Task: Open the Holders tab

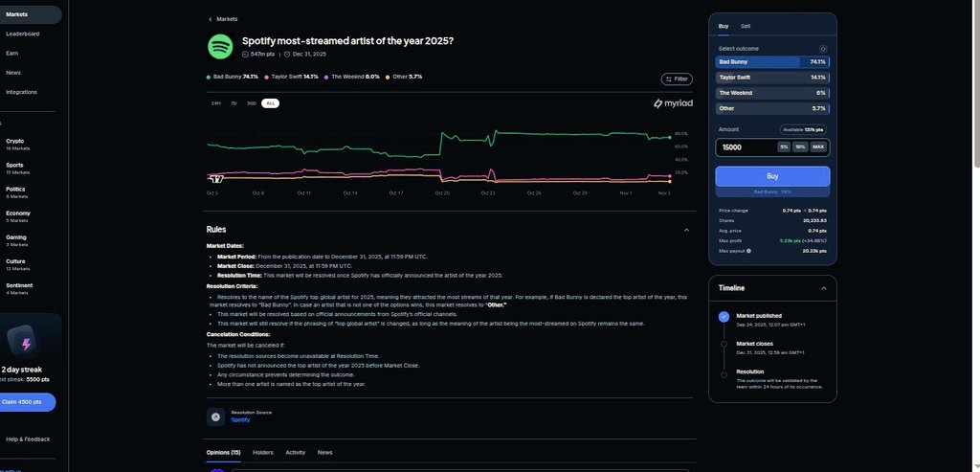Action: pos(263,453)
